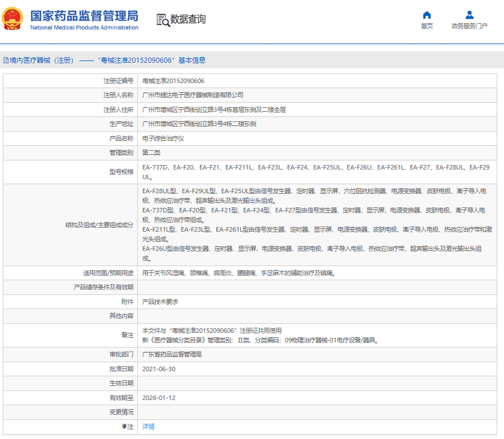This screenshot has height=439, width=504.
Task: Click the 审批部门 label
Action: point(121,354)
